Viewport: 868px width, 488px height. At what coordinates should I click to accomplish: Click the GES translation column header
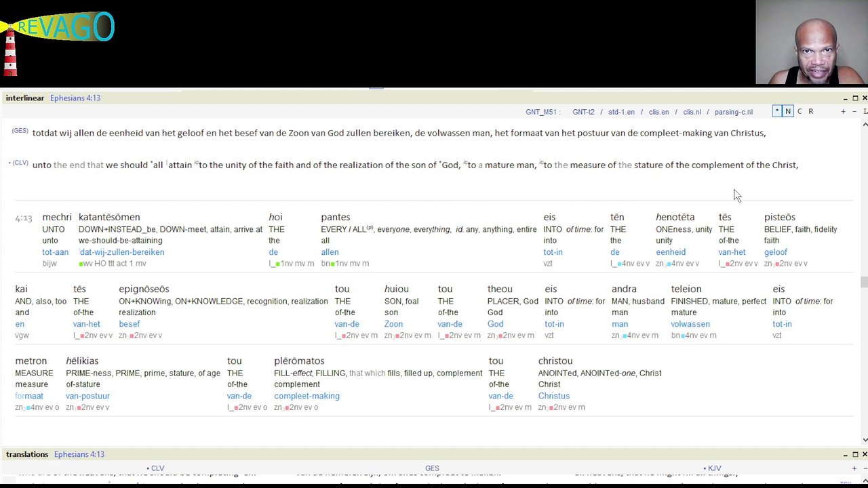[432, 468]
